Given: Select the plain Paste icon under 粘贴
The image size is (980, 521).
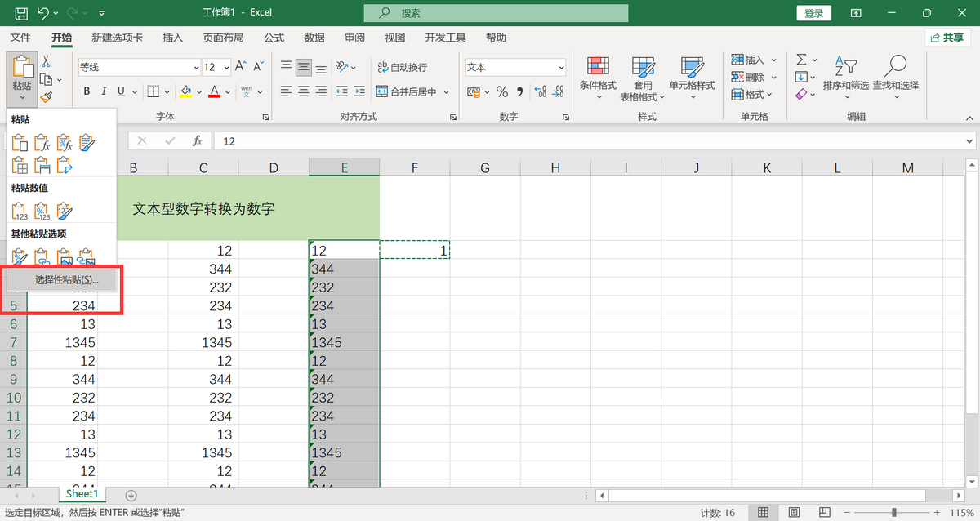Looking at the screenshot, I should click(x=20, y=144).
